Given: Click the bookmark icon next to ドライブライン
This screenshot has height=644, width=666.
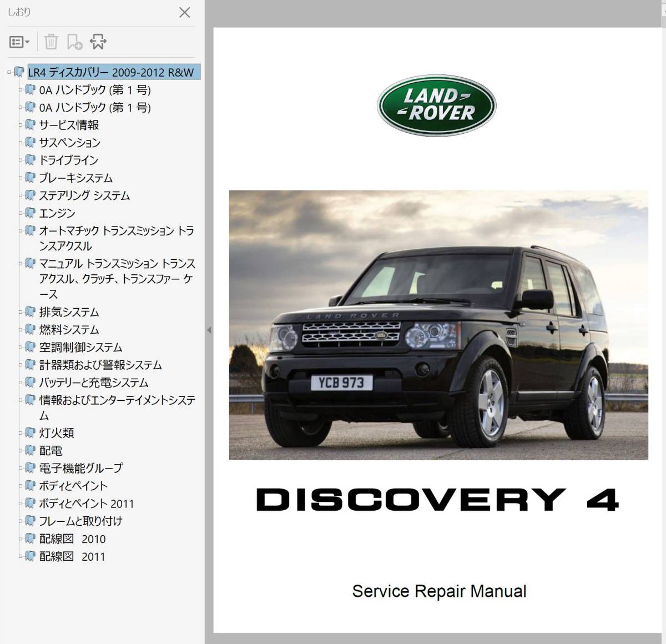Looking at the screenshot, I should (x=31, y=160).
